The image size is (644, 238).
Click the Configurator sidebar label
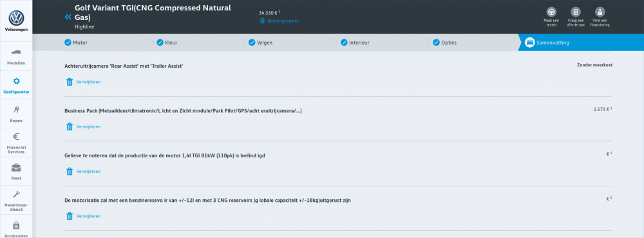pyautogui.click(x=17, y=92)
